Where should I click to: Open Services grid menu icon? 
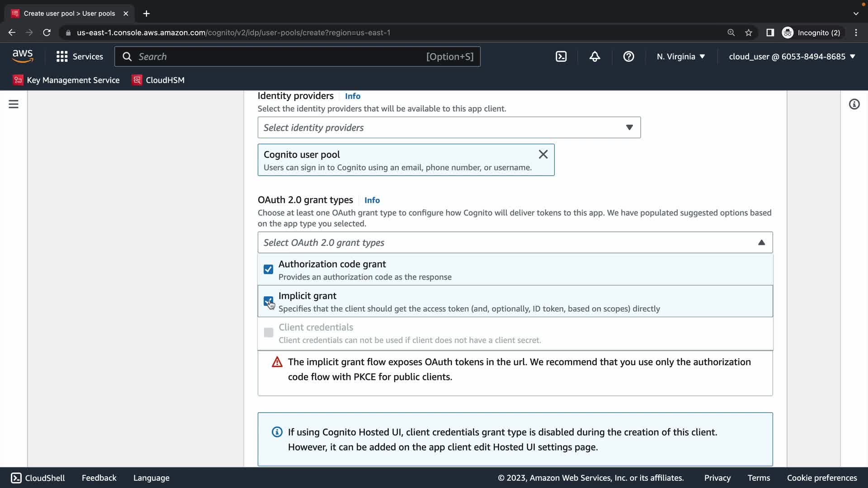pos(62,56)
